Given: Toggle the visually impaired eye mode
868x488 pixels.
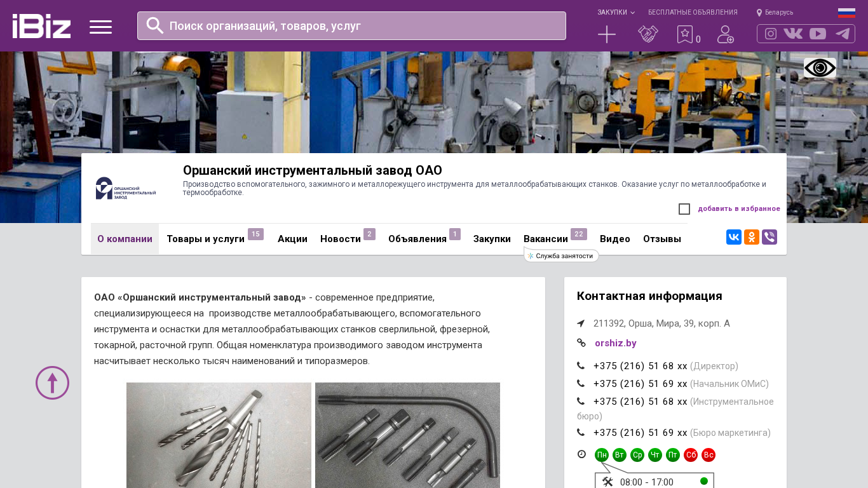Looking at the screenshot, I should click(820, 68).
